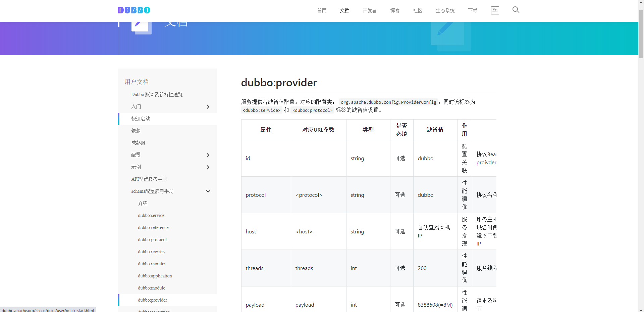Click the scrollbar down arrow
644x312 pixels.
[641, 310]
